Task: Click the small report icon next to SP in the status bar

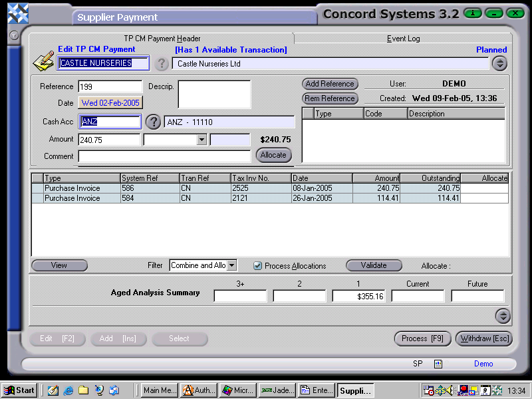Action: click(x=438, y=364)
